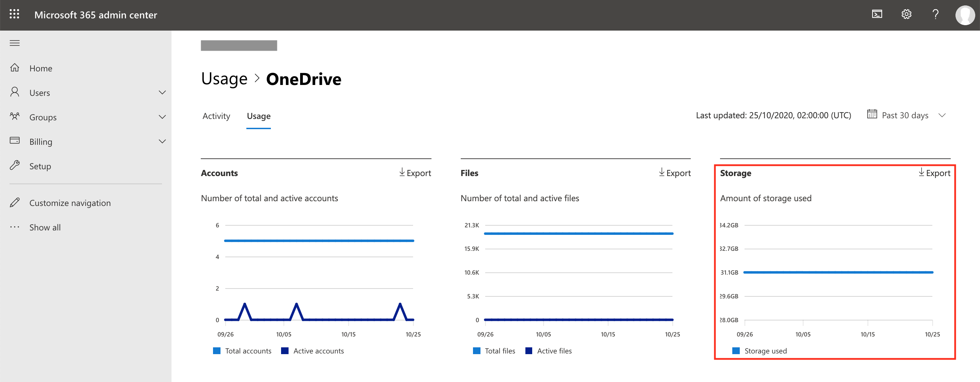
Task: Click the Customize navigation pencil icon
Action: point(14,202)
